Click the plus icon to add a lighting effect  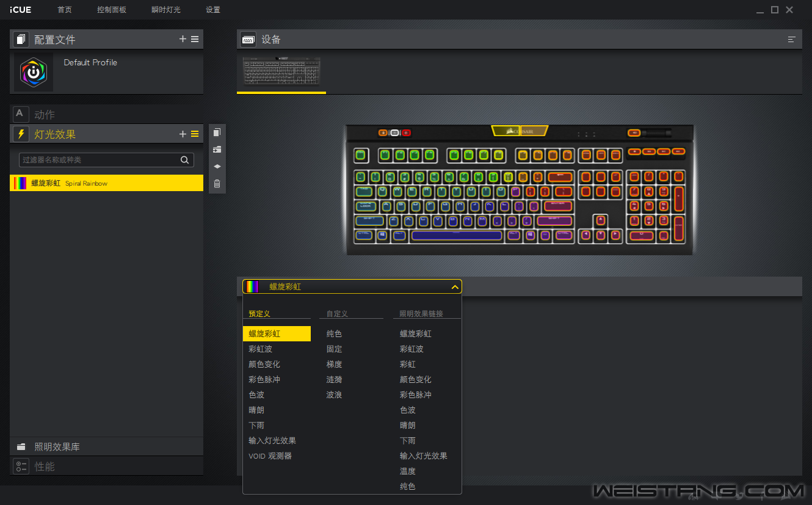[x=183, y=134]
